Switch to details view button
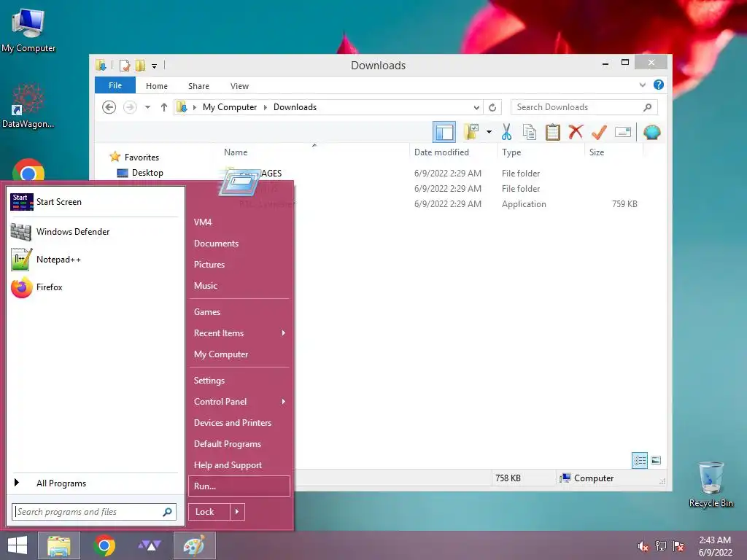 click(639, 461)
